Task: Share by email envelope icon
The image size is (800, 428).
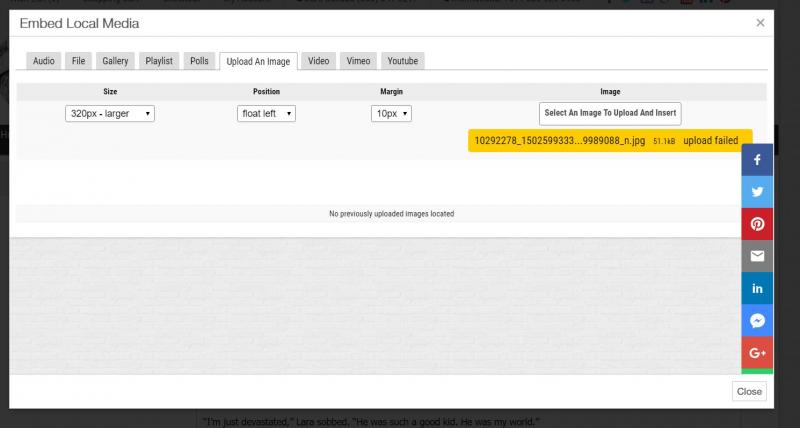Action: [x=757, y=256]
